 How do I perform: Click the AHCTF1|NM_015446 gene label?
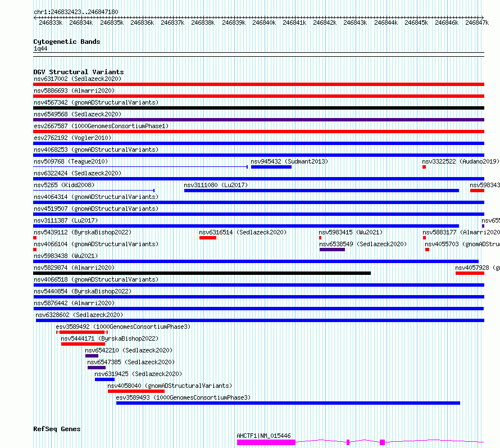pos(263,436)
